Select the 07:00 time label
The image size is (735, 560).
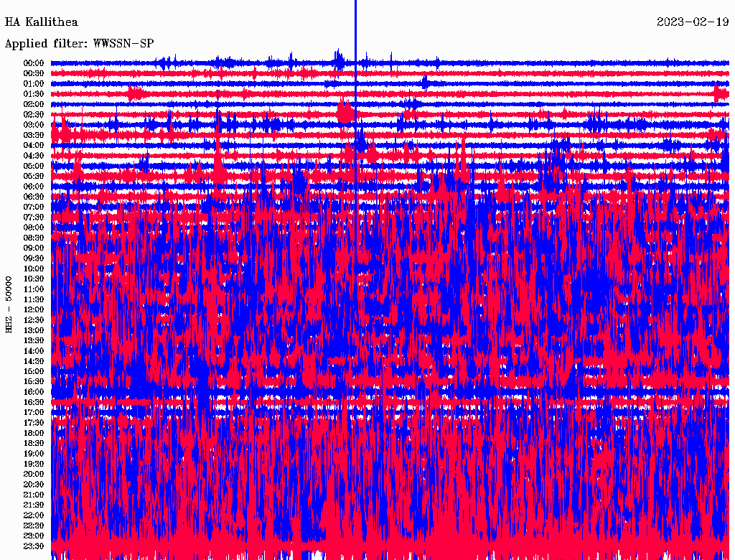[34, 207]
